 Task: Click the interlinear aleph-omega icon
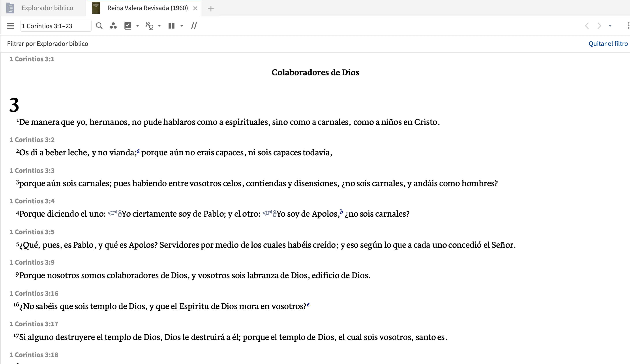[149, 26]
